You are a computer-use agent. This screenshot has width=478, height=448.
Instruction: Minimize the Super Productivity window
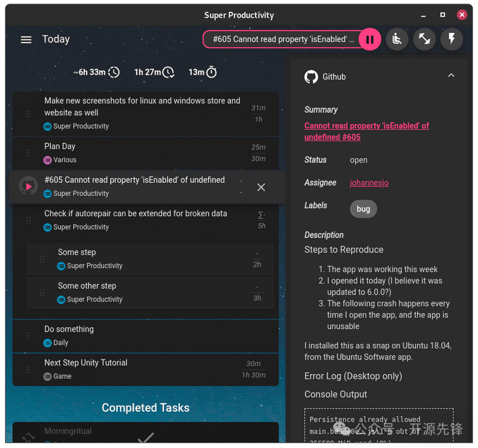pos(423,16)
